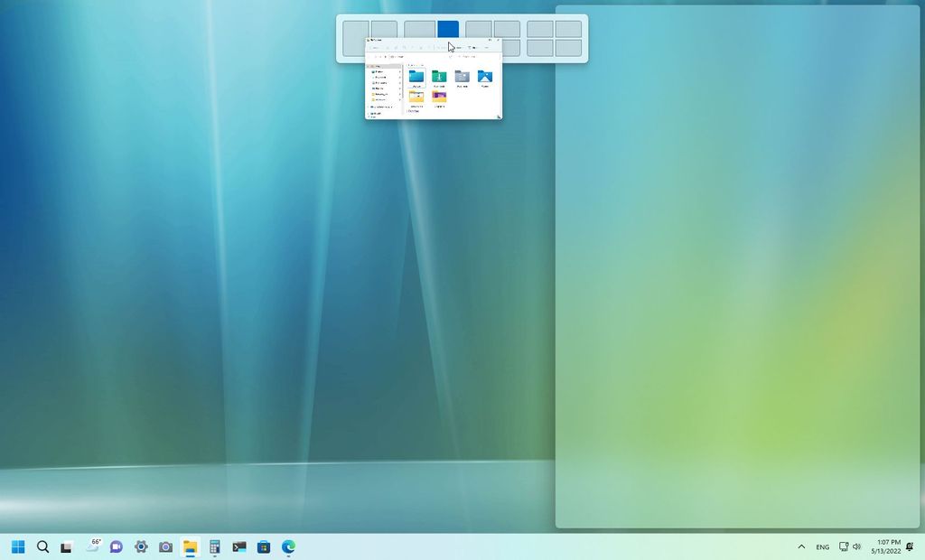The height and width of the screenshot is (560, 925).
Task: Click the Delete icon in the toolbar
Action: click(429, 47)
